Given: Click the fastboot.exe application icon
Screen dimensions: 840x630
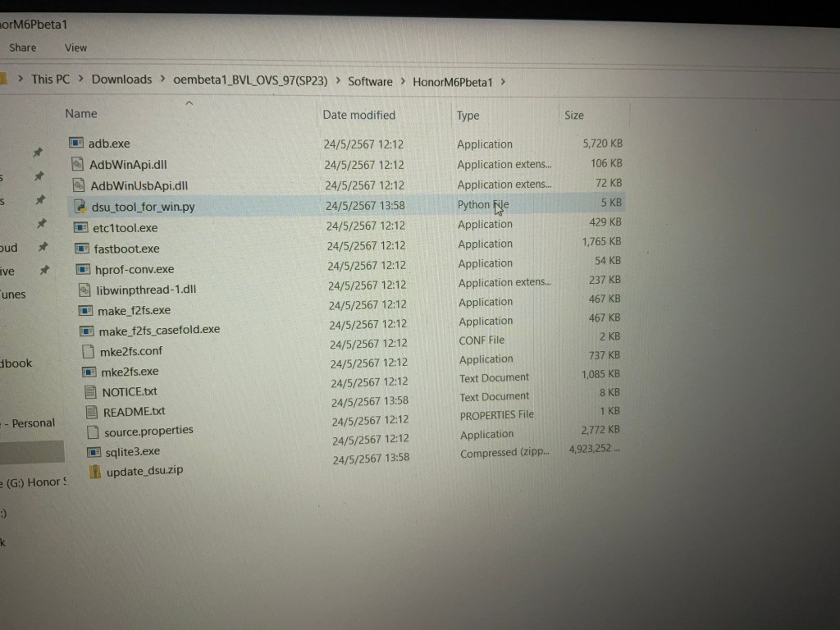Looking at the screenshot, I should [x=82, y=248].
